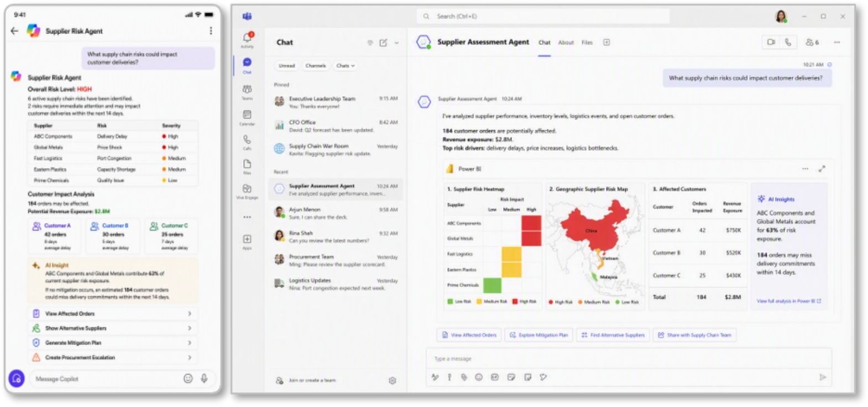Image resolution: width=868 pixels, height=407 pixels.
Task: Click the red ABC Components High heatmap cell
Action: (x=531, y=223)
